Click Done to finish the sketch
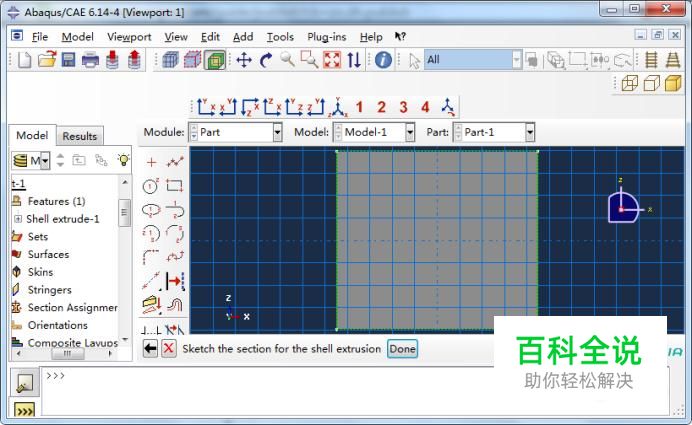692x425 pixels. tap(402, 349)
